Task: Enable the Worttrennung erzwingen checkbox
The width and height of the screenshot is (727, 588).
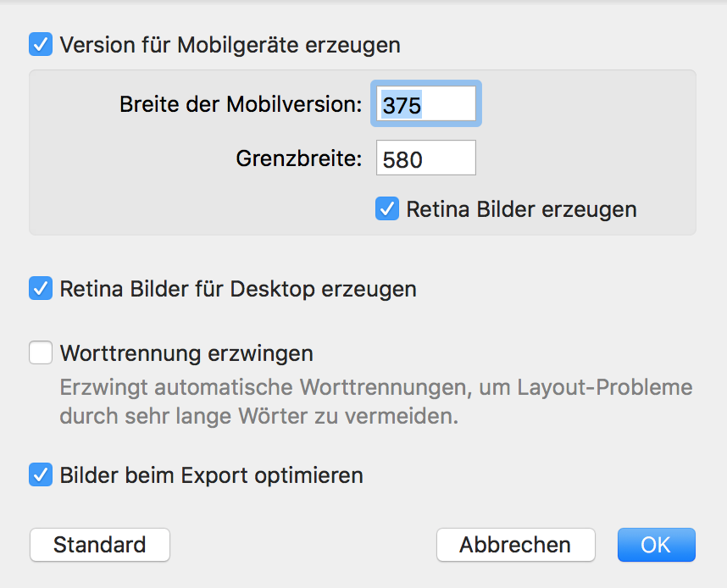Action: point(41,352)
